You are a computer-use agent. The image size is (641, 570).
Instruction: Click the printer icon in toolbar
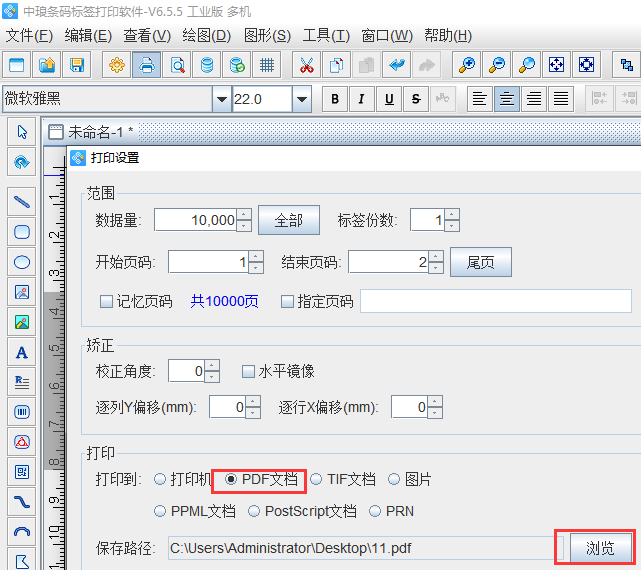coord(146,65)
